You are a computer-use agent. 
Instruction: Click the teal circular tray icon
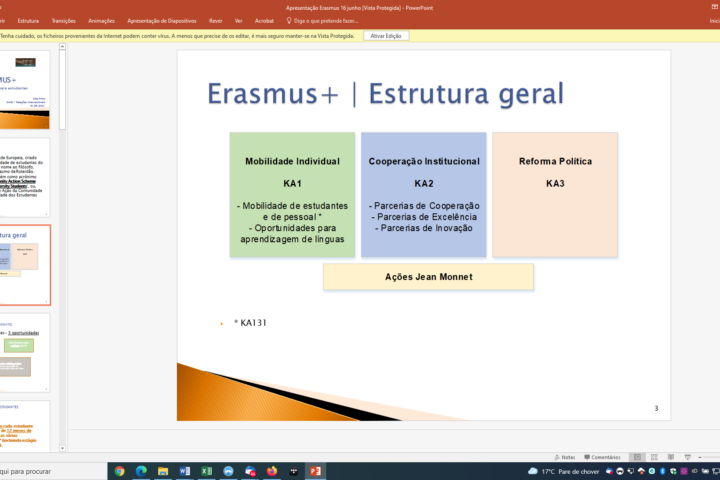[x=652, y=471]
